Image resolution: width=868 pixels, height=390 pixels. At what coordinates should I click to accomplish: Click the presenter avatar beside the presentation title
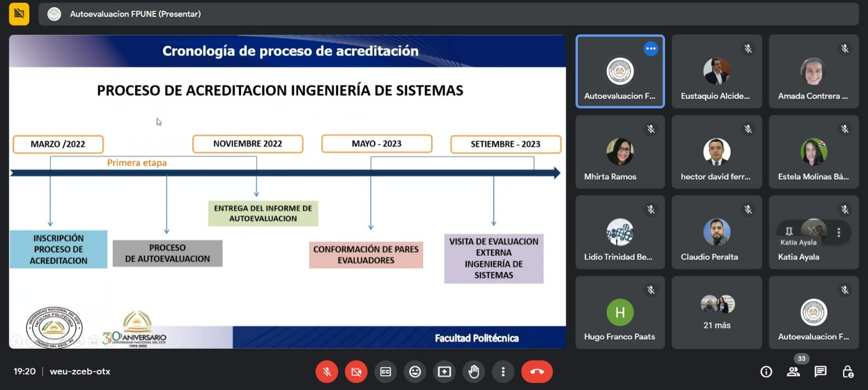tap(54, 14)
